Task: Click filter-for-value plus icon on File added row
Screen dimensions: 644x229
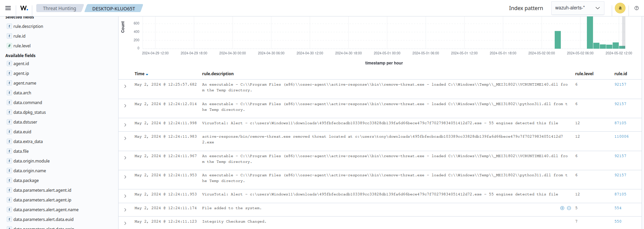Action: pos(562,208)
